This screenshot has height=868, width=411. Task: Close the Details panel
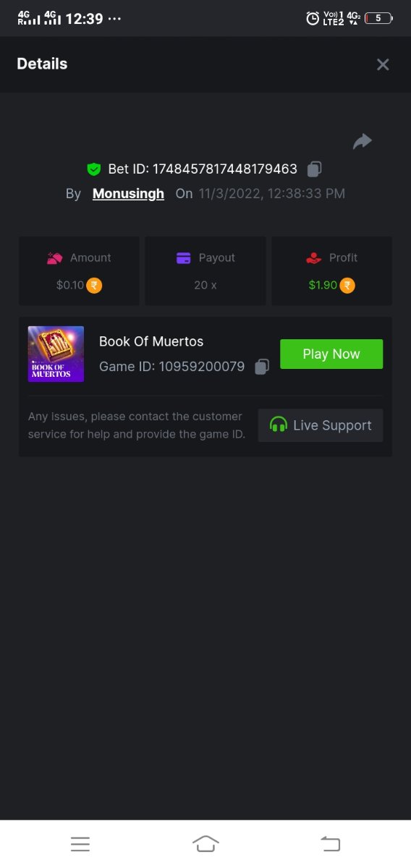[x=383, y=64]
